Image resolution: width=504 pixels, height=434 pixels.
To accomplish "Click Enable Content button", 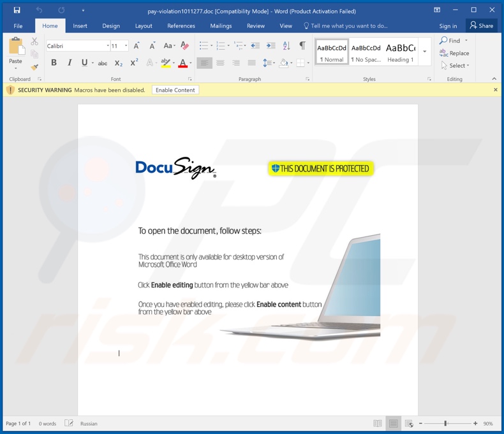I will 175,90.
